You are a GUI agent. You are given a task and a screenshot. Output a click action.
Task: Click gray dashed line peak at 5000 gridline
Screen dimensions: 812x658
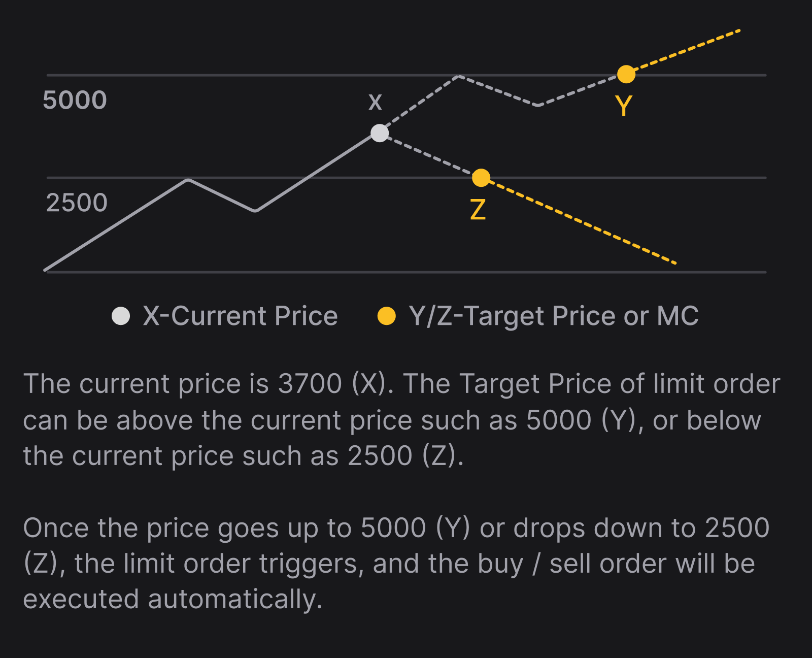point(458,76)
